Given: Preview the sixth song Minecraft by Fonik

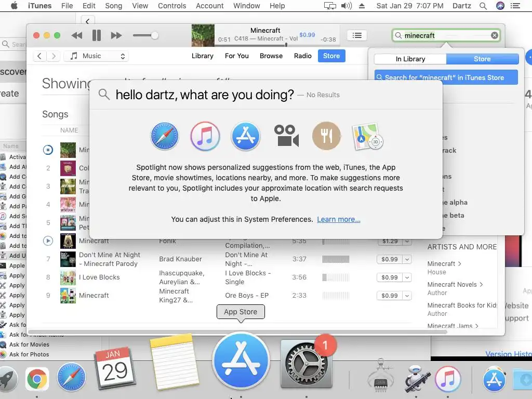Looking at the screenshot, I should (48, 241).
